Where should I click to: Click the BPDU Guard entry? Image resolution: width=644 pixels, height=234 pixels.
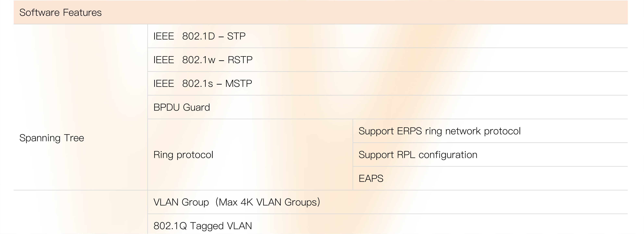[182, 107]
